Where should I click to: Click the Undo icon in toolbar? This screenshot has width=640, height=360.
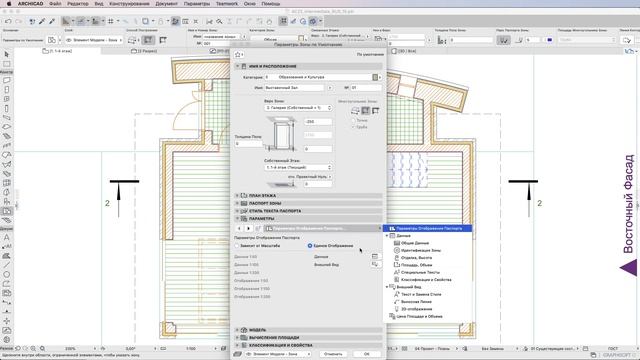coord(8,21)
